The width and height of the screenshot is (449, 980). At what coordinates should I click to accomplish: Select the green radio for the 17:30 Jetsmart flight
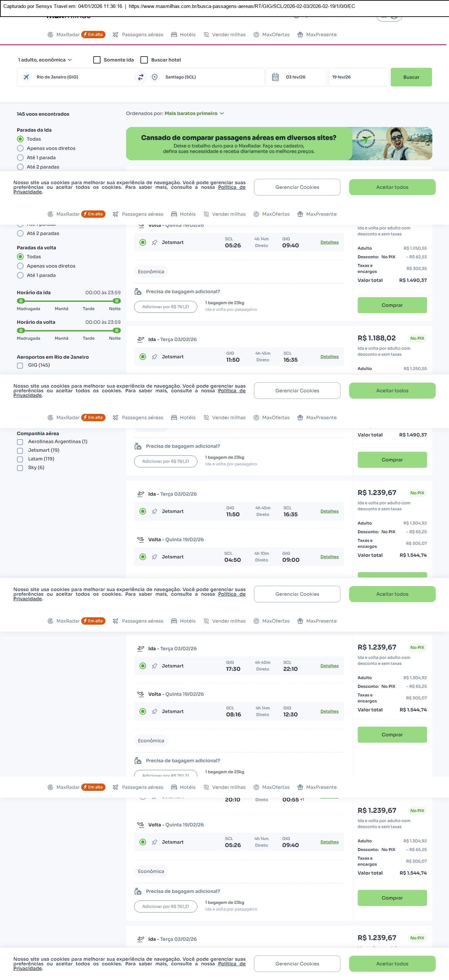[x=143, y=666]
